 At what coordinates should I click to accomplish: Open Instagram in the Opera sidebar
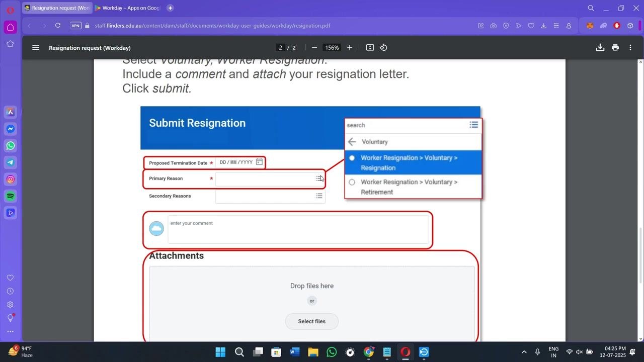pos(10,179)
